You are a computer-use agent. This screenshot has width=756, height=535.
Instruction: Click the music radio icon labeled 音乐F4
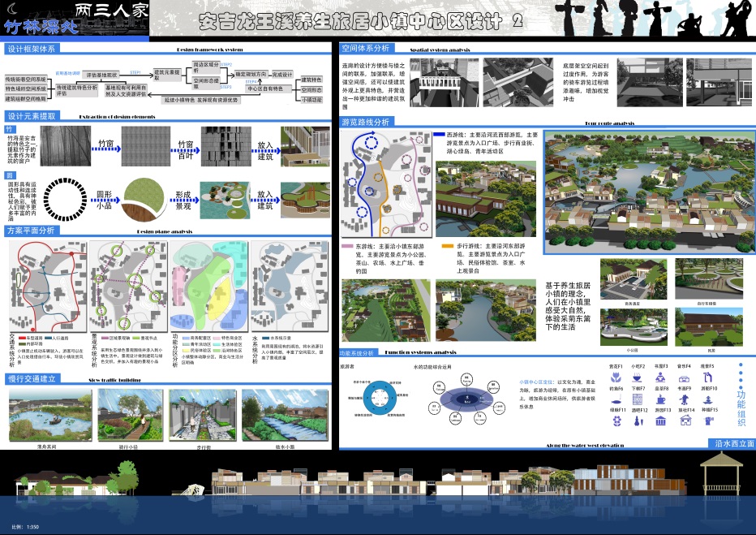coord(684,378)
